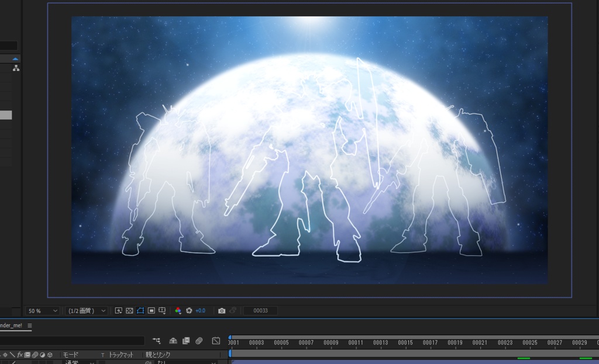The image size is (599, 364).
Task: Open the Graph Editor button
Action: tap(216, 341)
